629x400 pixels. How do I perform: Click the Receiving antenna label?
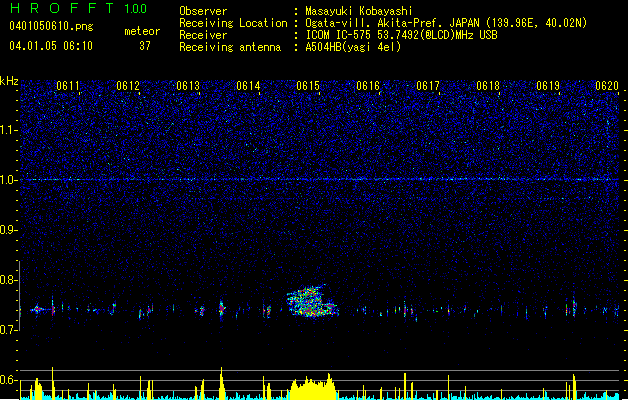(230, 47)
